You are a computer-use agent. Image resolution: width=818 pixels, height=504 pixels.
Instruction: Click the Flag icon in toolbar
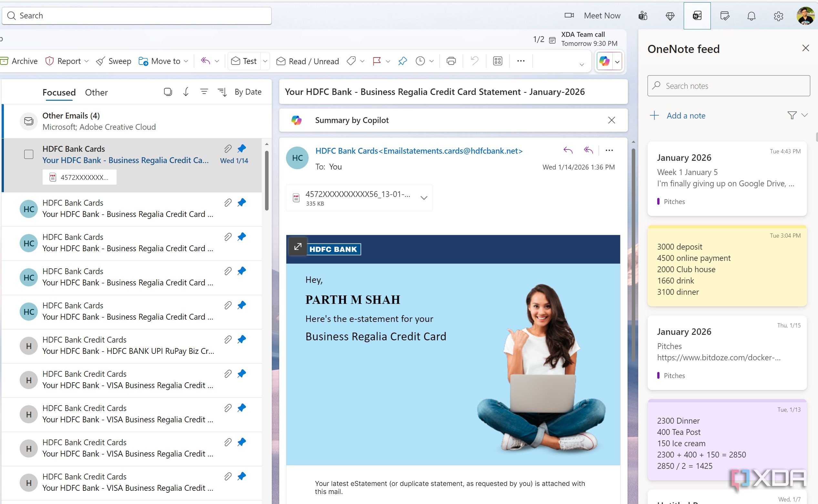(x=376, y=61)
